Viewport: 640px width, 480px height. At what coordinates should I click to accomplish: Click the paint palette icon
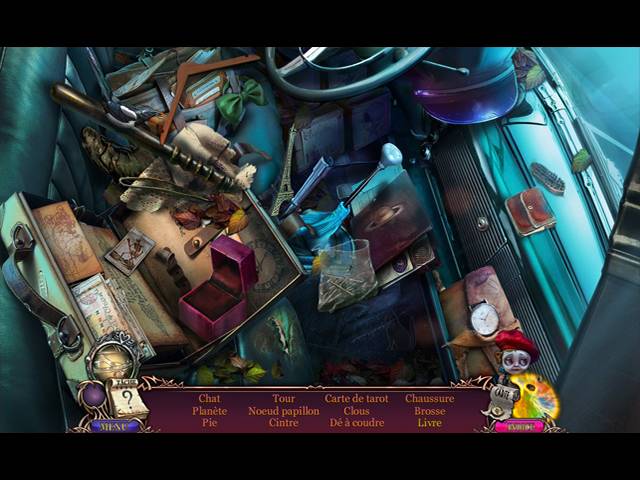point(534,397)
